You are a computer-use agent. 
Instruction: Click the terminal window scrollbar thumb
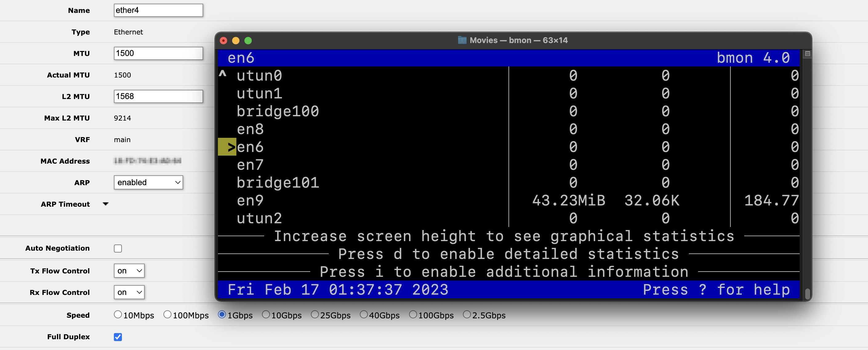click(x=807, y=293)
